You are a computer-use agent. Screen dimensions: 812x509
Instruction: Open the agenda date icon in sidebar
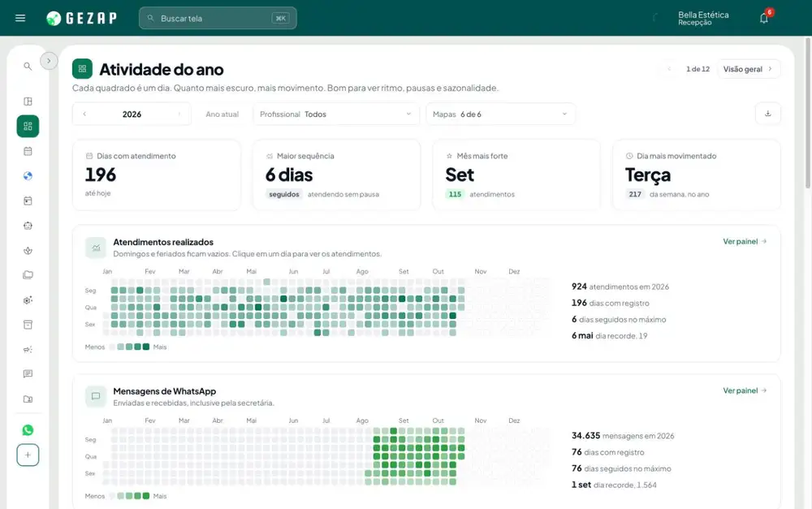coord(28,201)
